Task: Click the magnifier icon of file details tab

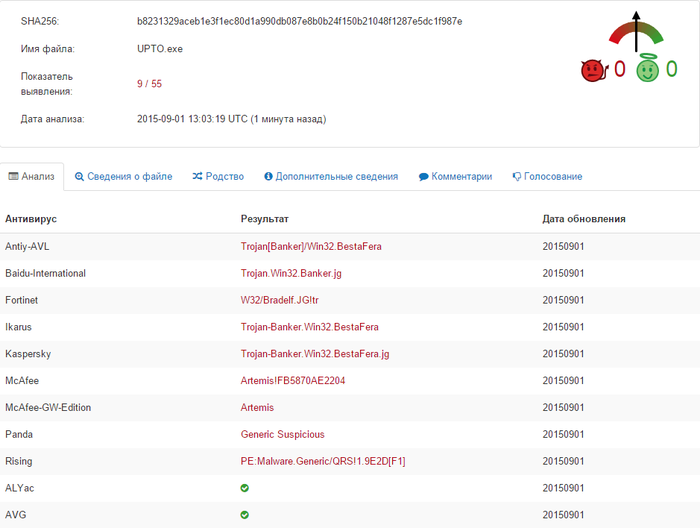Action: (79, 177)
